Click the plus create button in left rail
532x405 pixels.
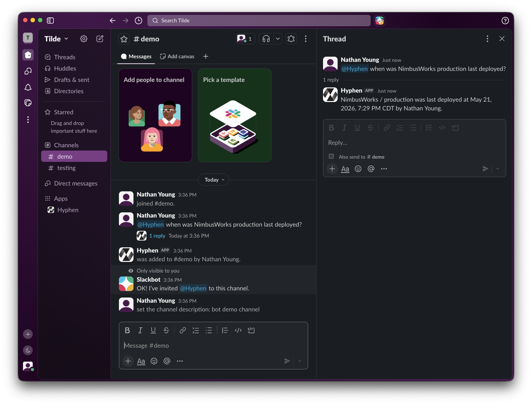click(x=28, y=334)
